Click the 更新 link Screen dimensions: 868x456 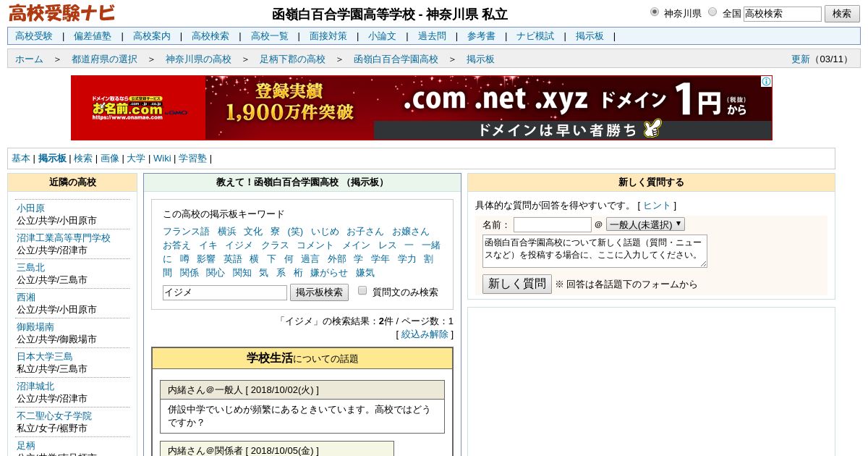[x=800, y=59]
